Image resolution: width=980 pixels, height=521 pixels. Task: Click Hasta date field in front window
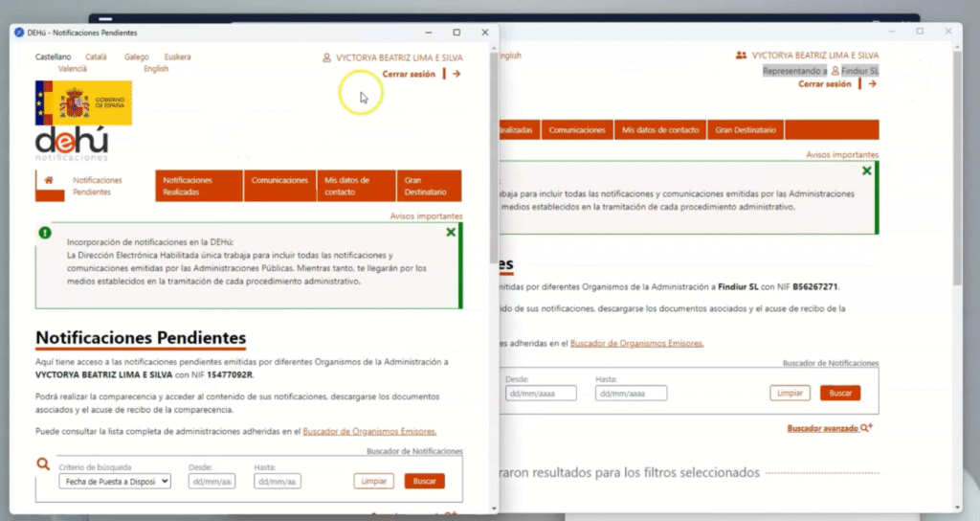pos(278,482)
